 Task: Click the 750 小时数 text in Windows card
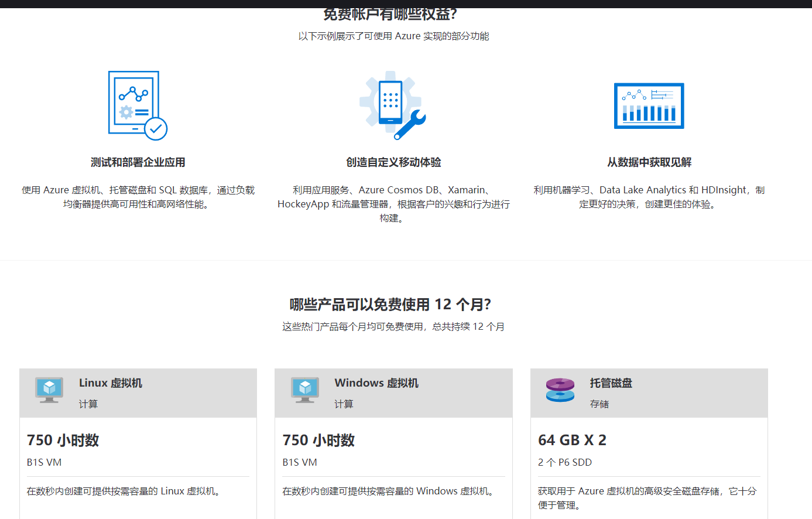pyautogui.click(x=318, y=441)
